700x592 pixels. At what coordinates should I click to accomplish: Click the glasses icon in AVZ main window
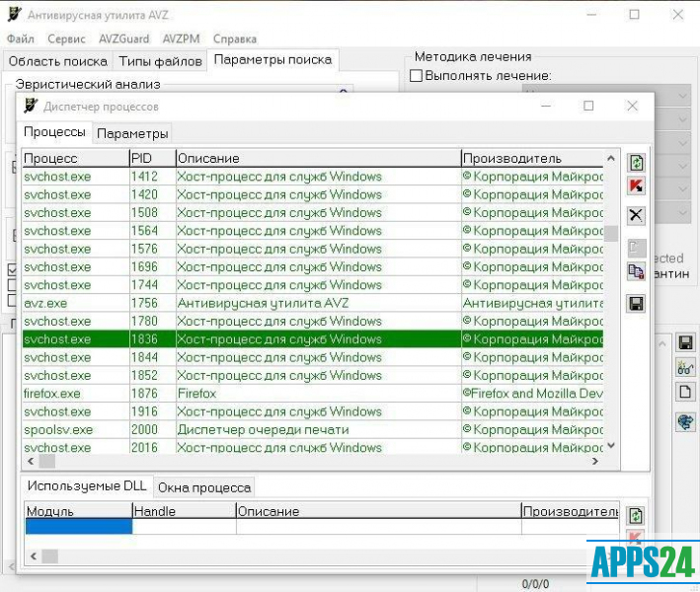pos(686,368)
